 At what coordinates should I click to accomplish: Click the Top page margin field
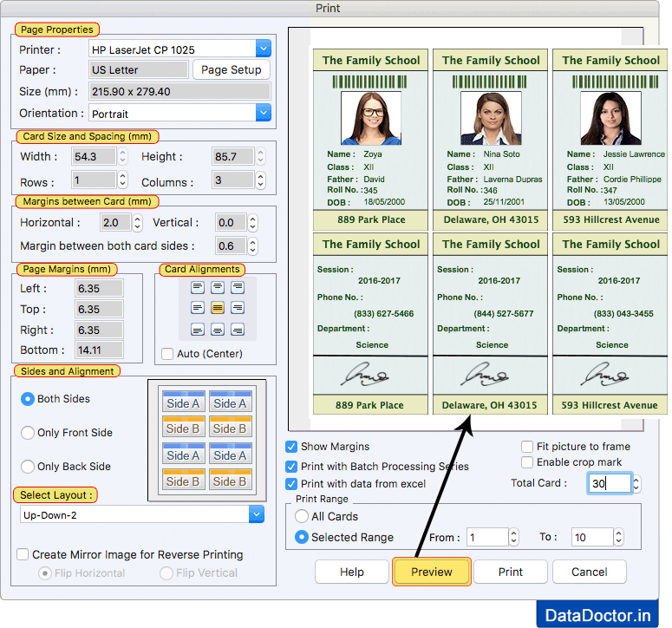pos(99,309)
